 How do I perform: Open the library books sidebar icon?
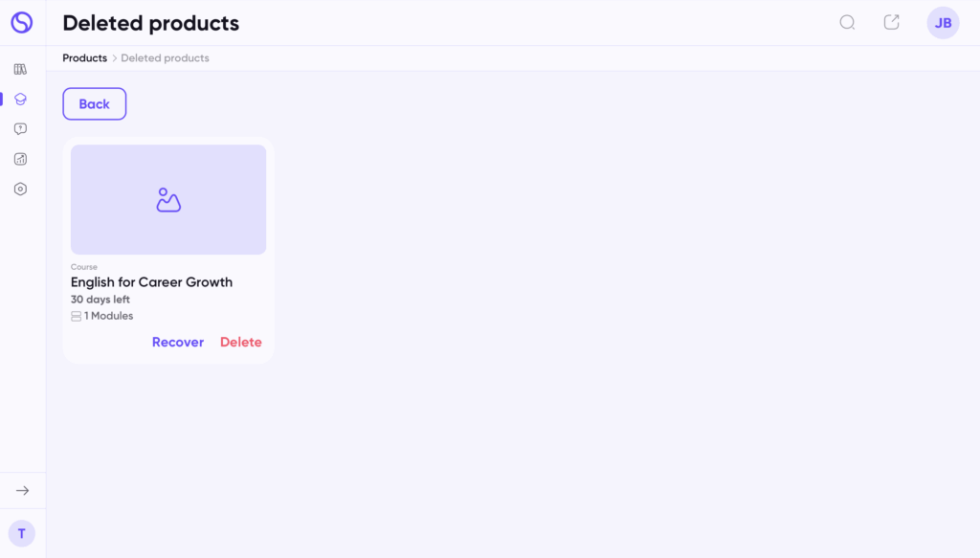(21, 69)
